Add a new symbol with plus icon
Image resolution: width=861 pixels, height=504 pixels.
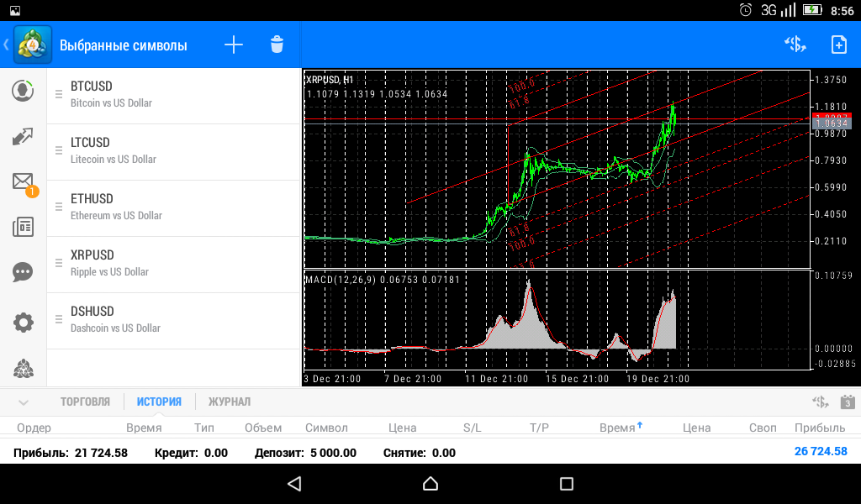pos(234,45)
